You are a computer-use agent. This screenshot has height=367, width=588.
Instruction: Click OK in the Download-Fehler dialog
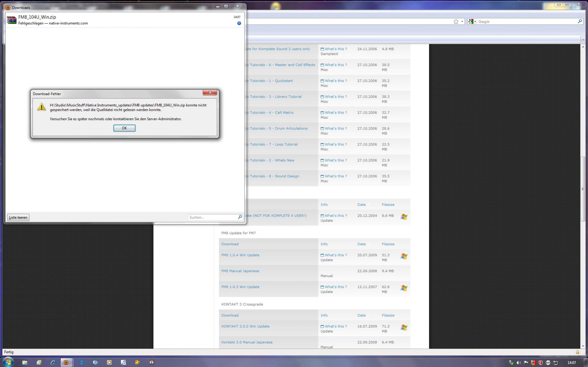coord(124,128)
